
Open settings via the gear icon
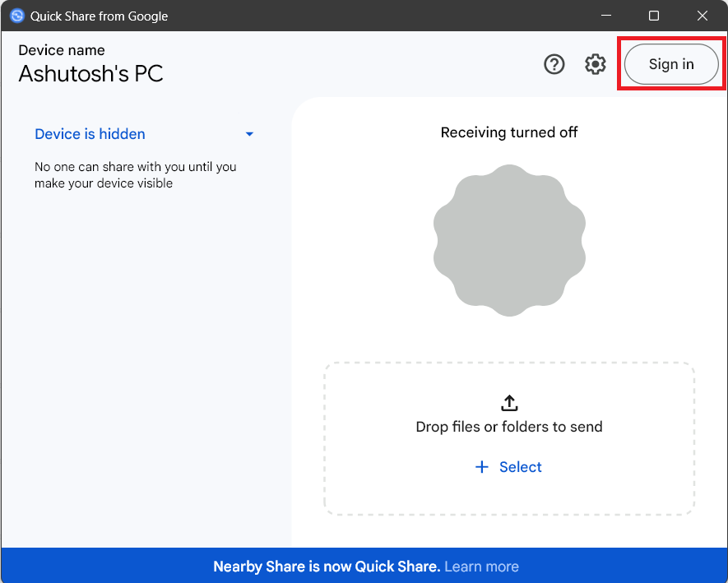(595, 64)
